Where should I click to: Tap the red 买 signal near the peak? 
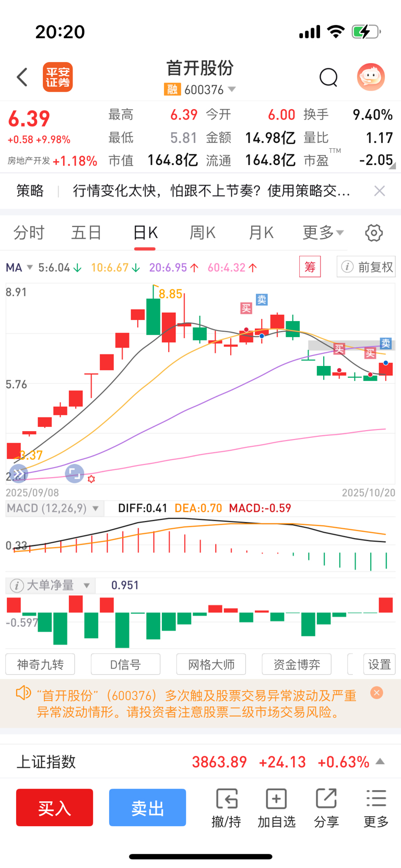pos(246,308)
